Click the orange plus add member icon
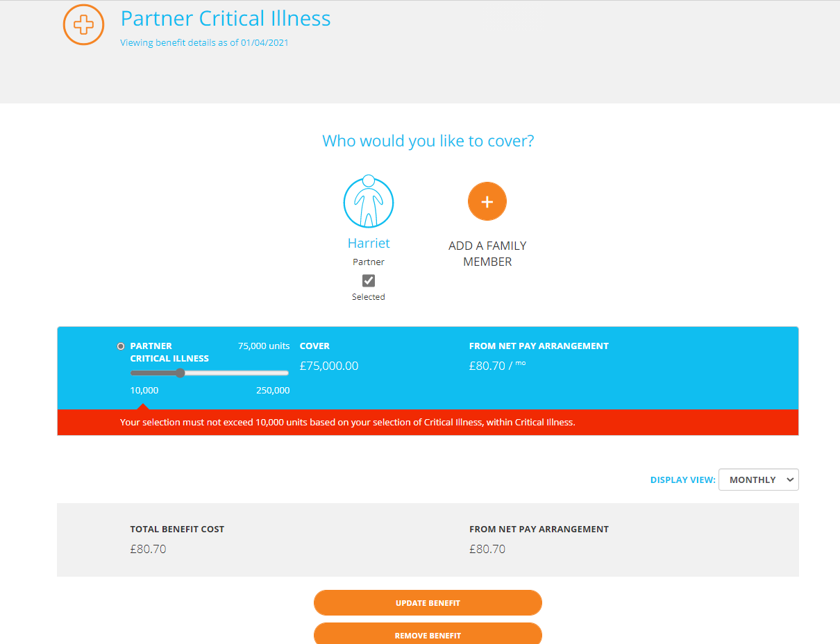The width and height of the screenshot is (840, 644). pyautogui.click(x=487, y=201)
